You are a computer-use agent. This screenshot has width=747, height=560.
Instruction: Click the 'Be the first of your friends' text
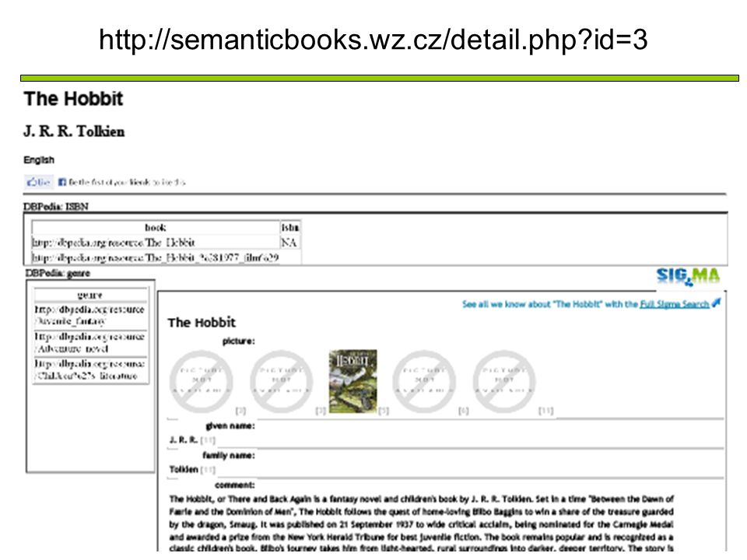[x=127, y=182]
